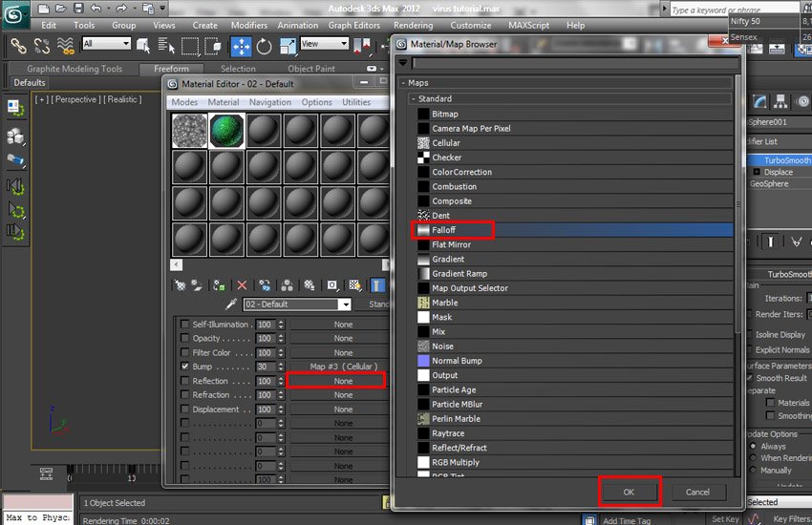Click the Bind to Space Warp icon
812x525 pixels.
tap(65, 45)
